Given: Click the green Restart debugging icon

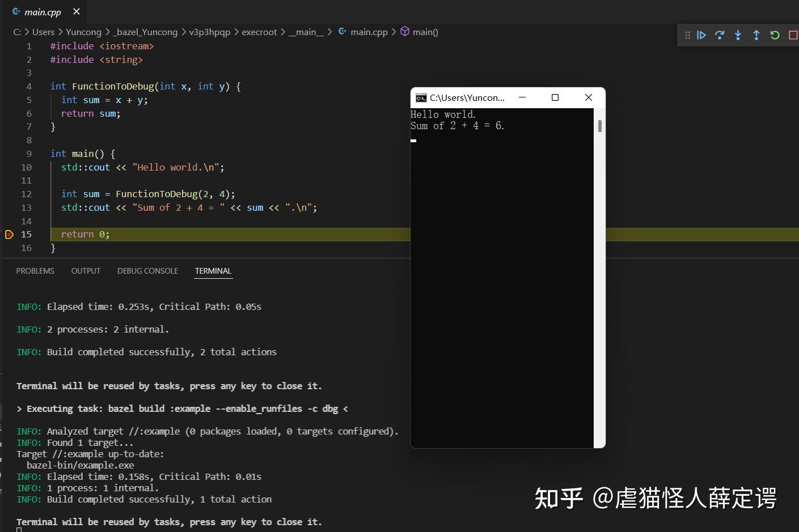Looking at the screenshot, I should [x=775, y=35].
